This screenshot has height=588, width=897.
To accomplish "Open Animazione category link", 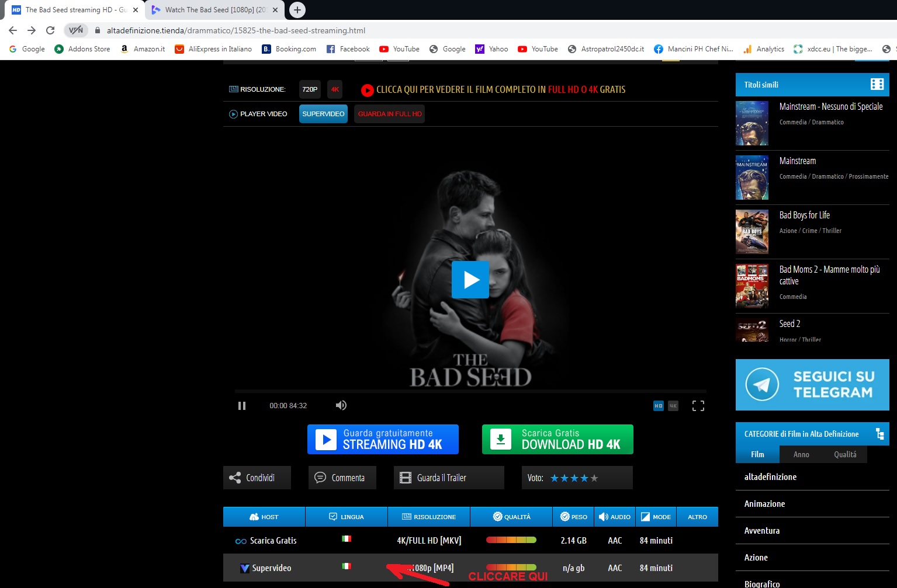I will click(764, 504).
